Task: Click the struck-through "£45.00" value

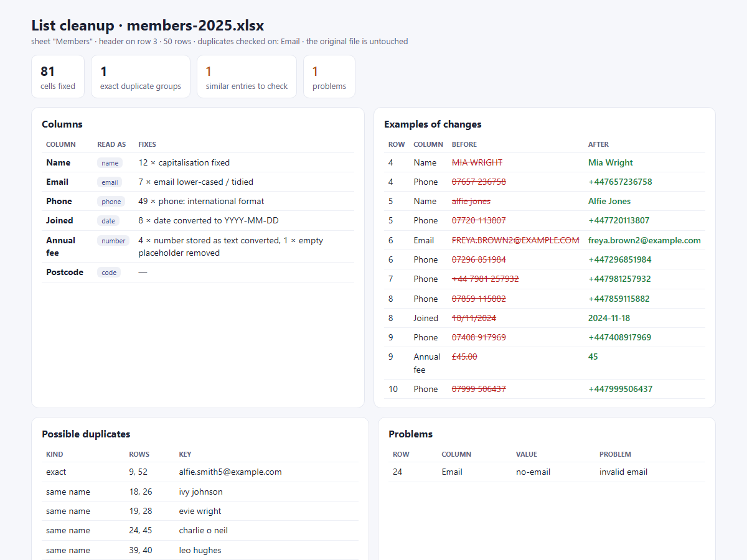Action: (x=464, y=357)
